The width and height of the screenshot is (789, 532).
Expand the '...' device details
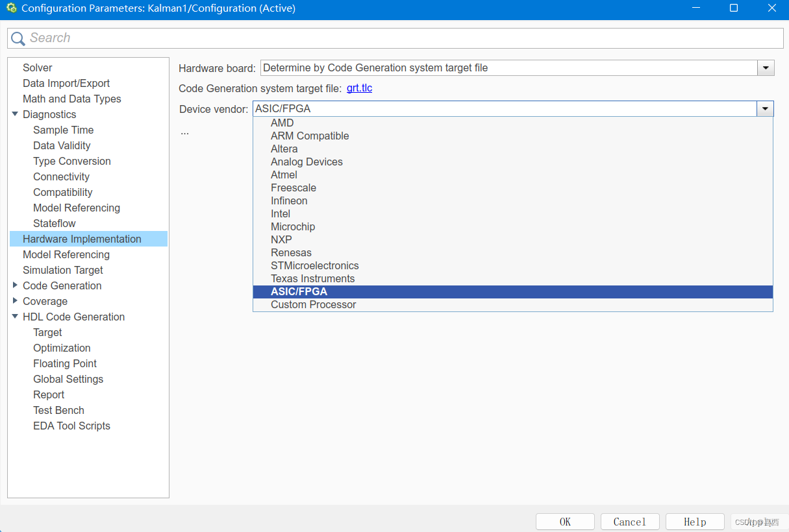(x=185, y=132)
